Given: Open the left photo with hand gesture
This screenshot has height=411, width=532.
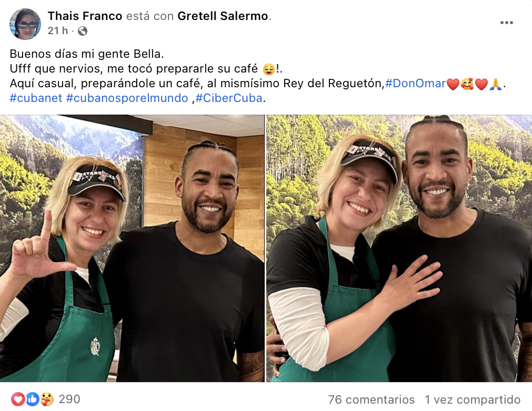Looking at the screenshot, I should (x=132, y=248).
